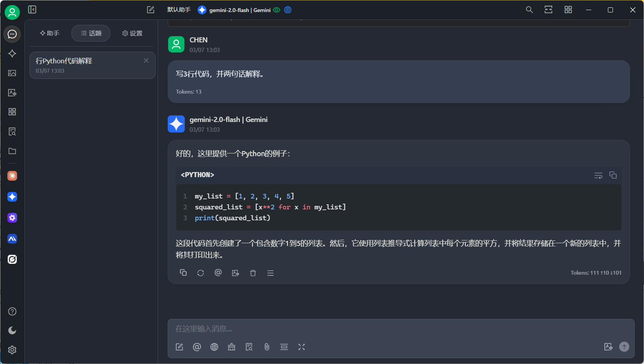The width and height of the screenshot is (644, 364).
Task: Switch to the 话题 tab
Action: click(91, 33)
